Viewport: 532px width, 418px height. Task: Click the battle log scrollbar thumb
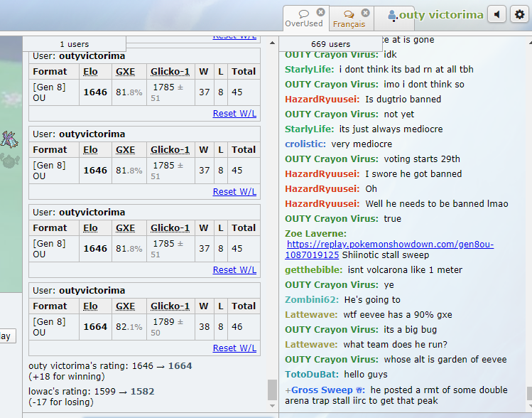pos(273,390)
